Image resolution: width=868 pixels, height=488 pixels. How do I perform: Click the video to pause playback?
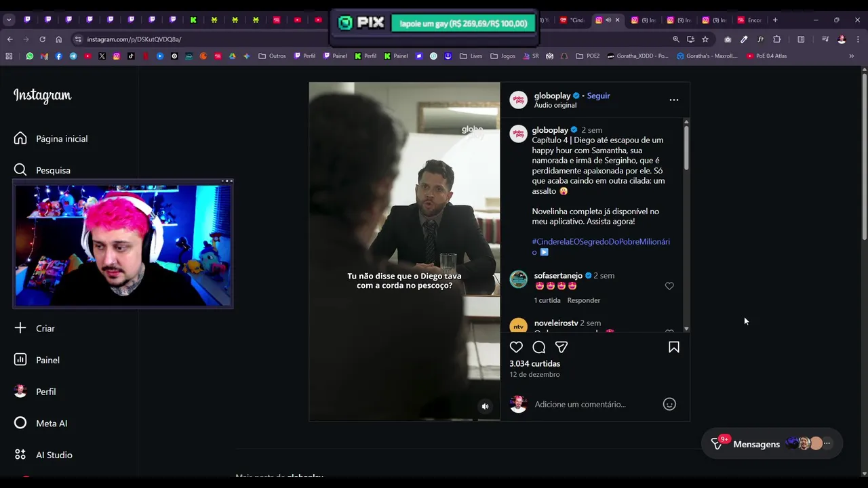404,251
